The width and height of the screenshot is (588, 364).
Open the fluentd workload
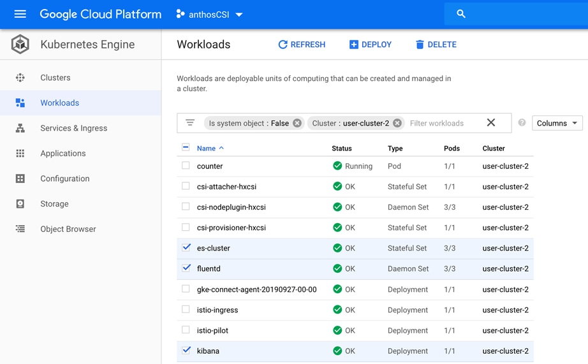point(209,269)
